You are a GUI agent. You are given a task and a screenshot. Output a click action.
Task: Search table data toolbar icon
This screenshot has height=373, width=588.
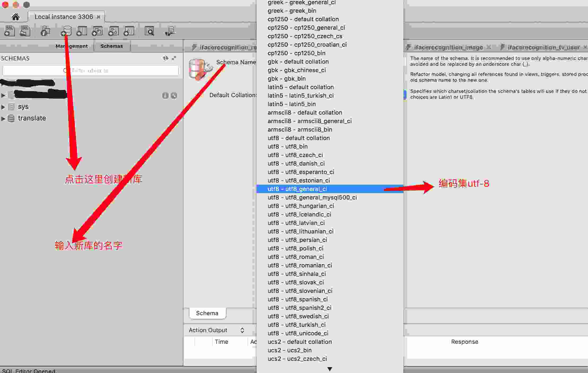[x=150, y=31]
